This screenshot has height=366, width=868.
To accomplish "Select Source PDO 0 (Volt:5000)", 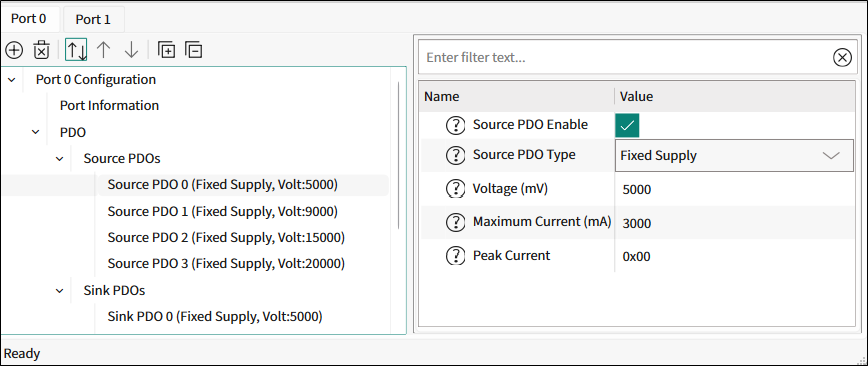I will [223, 185].
